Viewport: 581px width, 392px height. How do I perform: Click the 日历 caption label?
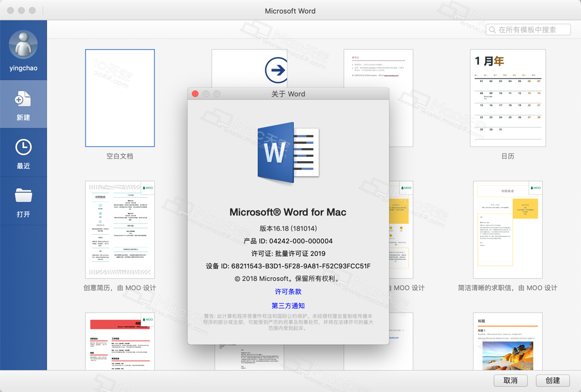point(507,156)
